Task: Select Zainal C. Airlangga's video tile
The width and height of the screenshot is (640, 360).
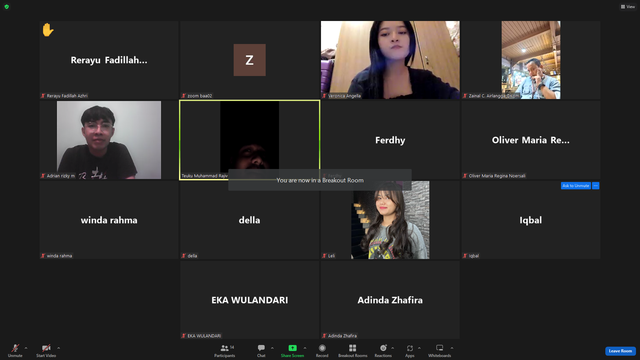Action: [x=531, y=60]
